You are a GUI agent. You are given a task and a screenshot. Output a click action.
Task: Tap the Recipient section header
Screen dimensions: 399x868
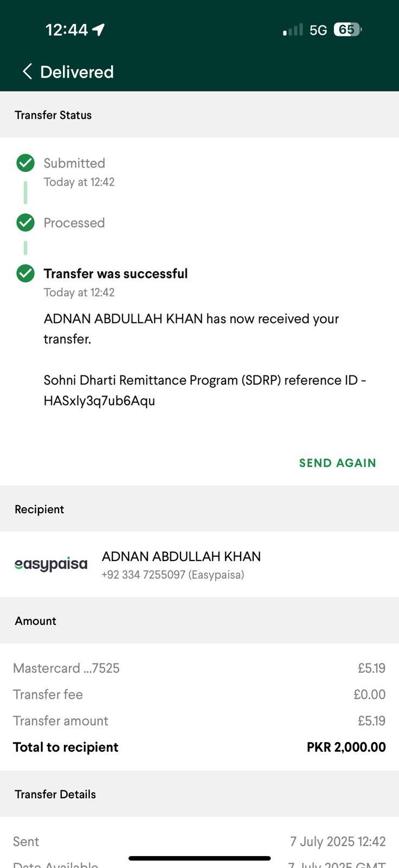coord(40,509)
